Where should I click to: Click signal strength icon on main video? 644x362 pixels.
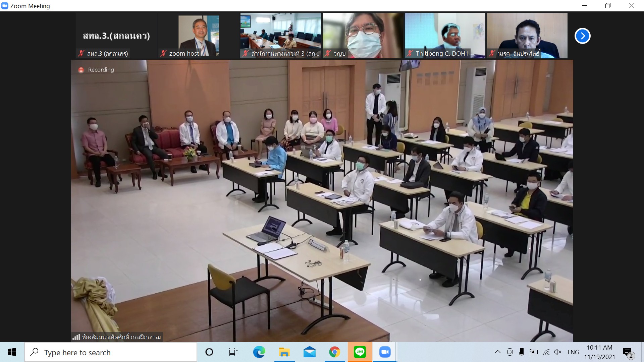[76, 337]
